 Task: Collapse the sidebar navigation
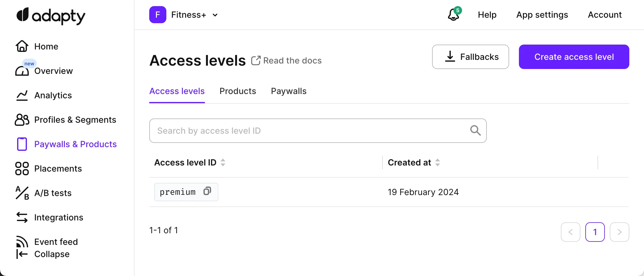click(x=52, y=254)
